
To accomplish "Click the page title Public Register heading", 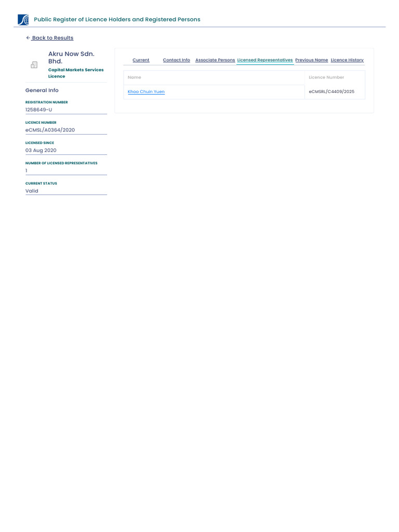I will coord(117,19).
